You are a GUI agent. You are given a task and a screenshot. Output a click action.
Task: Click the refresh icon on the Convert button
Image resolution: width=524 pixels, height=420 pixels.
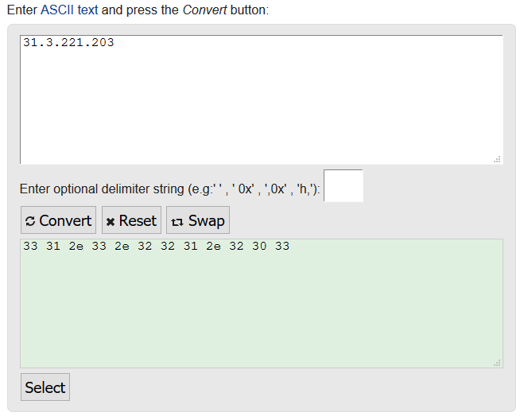(x=30, y=221)
